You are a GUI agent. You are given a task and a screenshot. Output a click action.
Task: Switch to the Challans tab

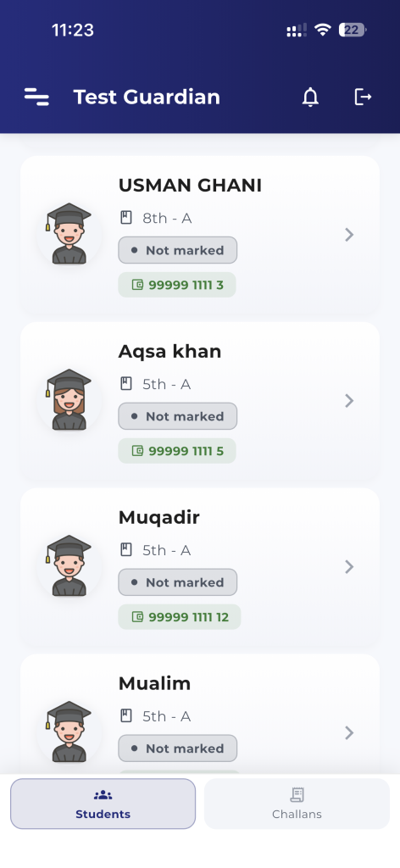coord(297,804)
